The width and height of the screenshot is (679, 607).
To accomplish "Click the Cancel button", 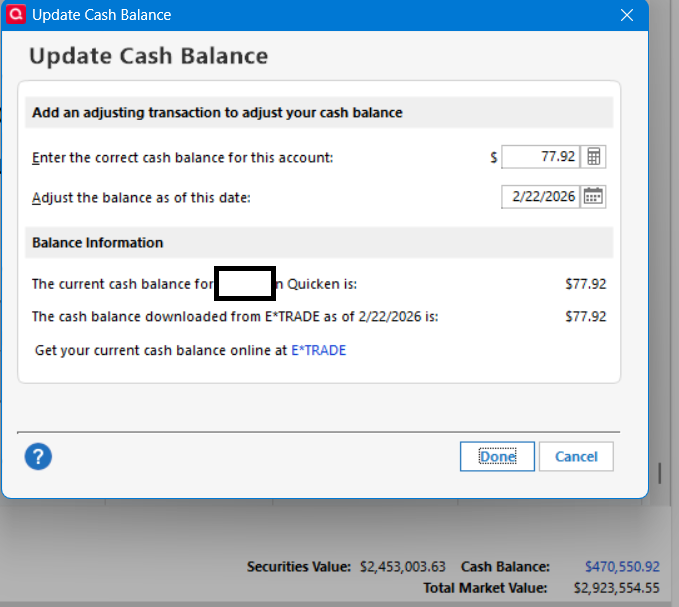I will click(x=576, y=456).
